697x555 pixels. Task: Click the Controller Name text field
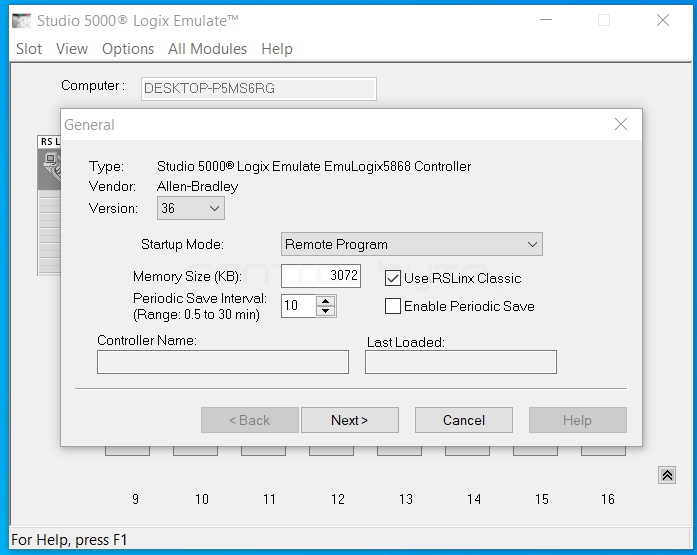[223, 362]
